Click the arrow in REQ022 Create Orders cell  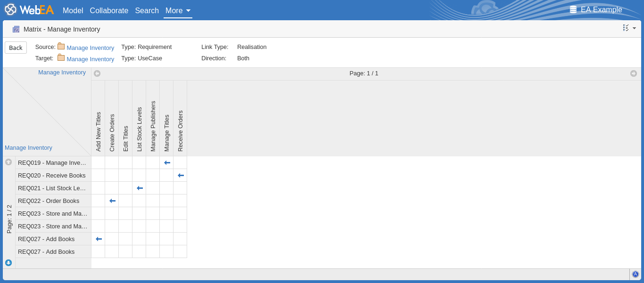pos(112,201)
